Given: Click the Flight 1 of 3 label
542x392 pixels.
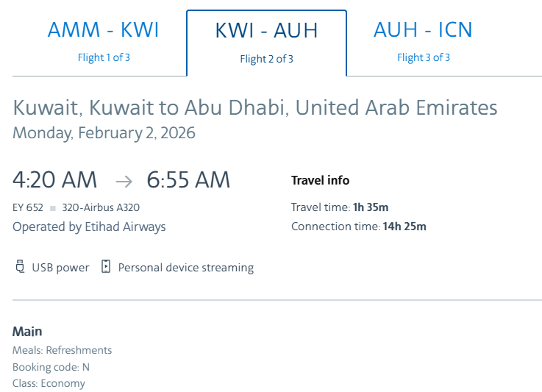Looking at the screenshot, I should coord(104,57).
